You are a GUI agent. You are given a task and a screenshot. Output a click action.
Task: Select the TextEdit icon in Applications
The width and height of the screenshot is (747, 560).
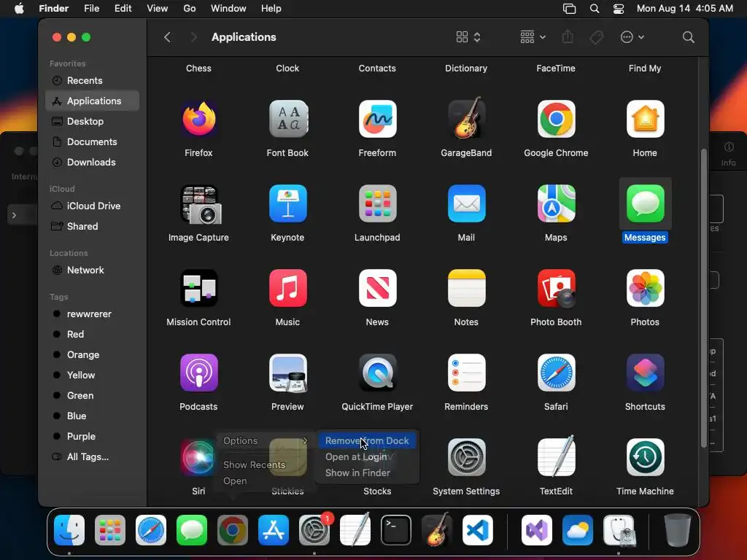(x=556, y=456)
